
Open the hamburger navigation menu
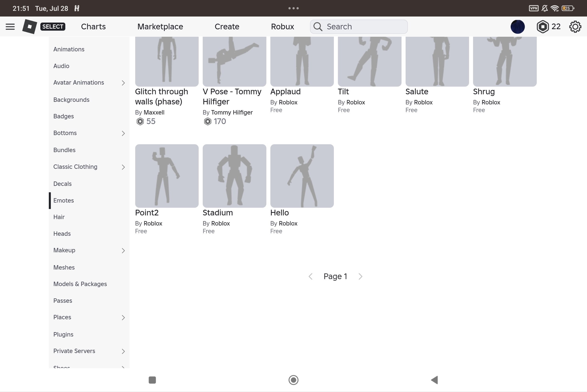coord(10,27)
